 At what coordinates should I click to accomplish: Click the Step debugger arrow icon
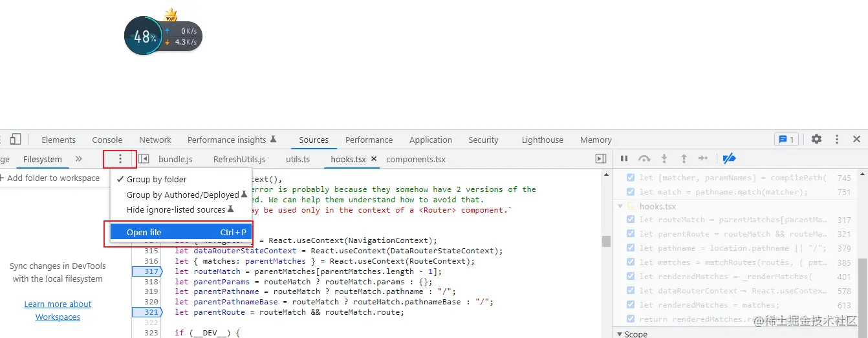(704, 158)
